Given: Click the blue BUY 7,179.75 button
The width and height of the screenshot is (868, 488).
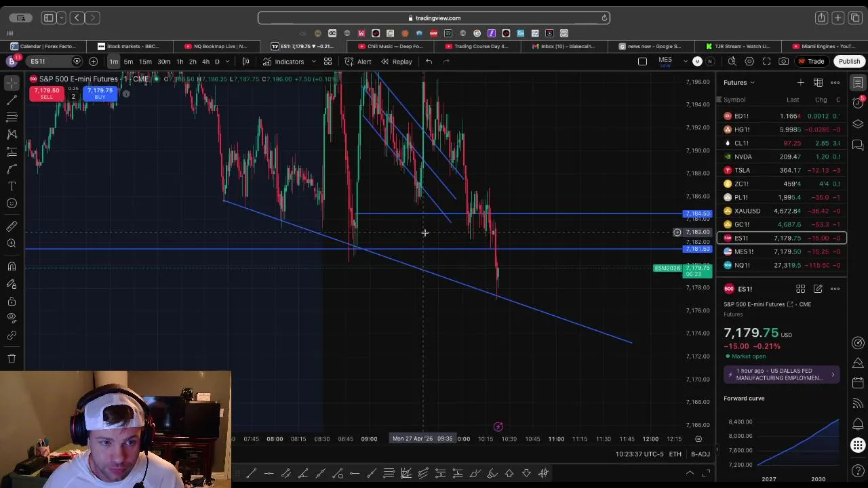Looking at the screenshot, I should click(100, 94).
